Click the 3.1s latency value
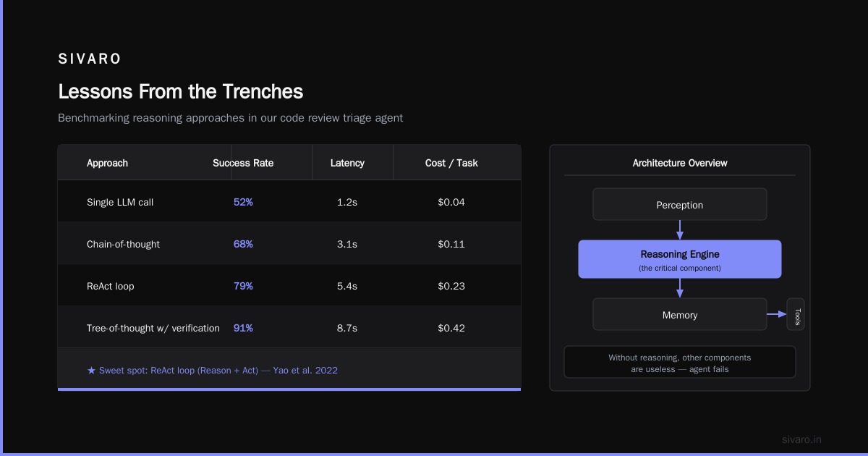Viewport: 868px width, 456px height. [x=347, y=244]
